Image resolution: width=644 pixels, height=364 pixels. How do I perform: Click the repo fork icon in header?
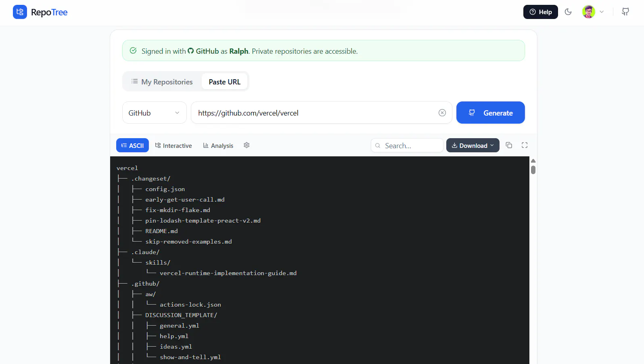coord(625,12)
